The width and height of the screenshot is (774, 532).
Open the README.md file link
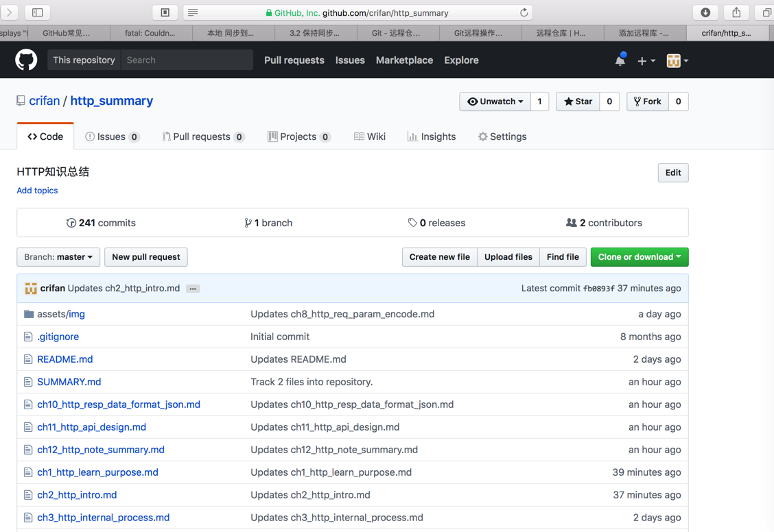pos(64,359)
